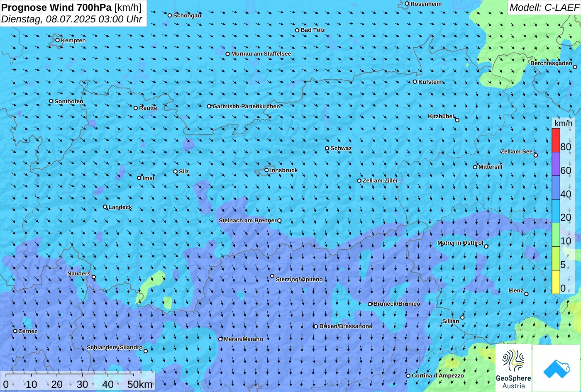Click the forecast date 'Dienstag, 08.07.2025 03:00 Uhr'

pos(72,19)
